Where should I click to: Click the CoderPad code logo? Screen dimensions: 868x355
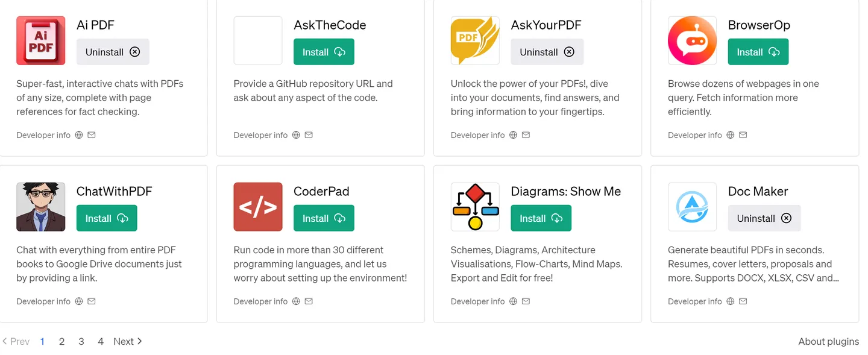tap(258, 207)
